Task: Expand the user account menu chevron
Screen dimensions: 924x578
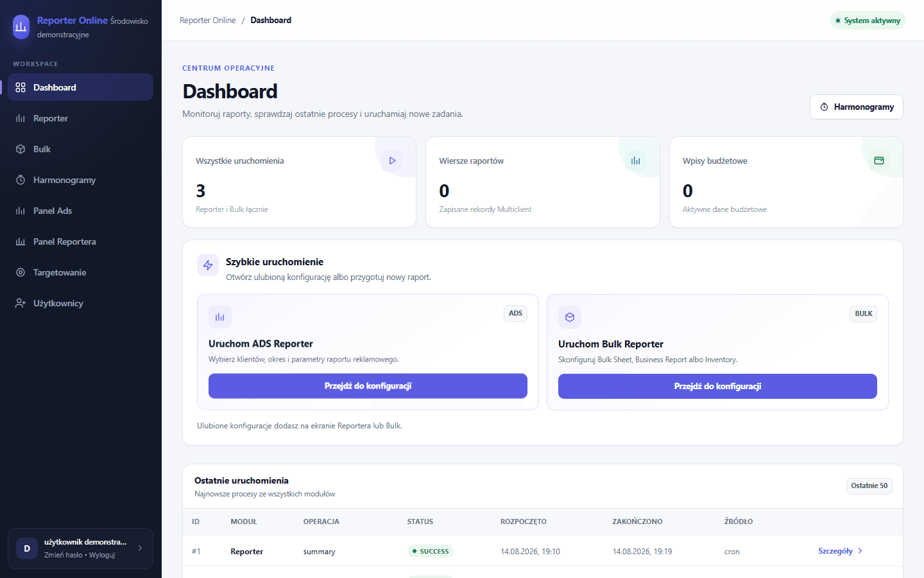Action: coord(140,548)
